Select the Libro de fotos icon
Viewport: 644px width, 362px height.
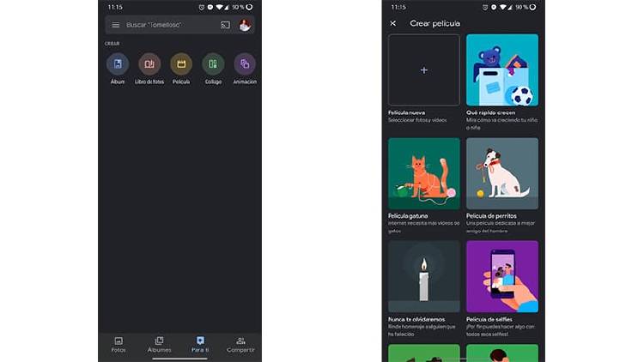pos(149,64)
